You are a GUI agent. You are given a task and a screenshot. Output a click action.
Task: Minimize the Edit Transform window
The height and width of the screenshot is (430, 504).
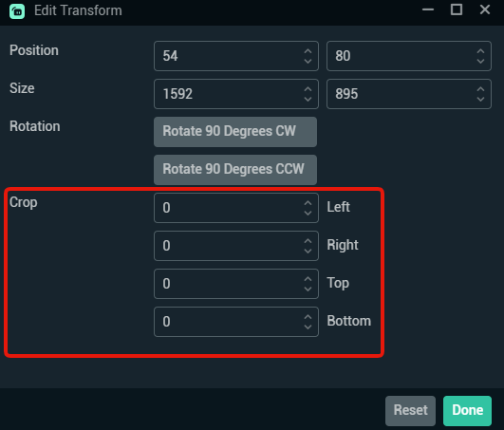428,9
